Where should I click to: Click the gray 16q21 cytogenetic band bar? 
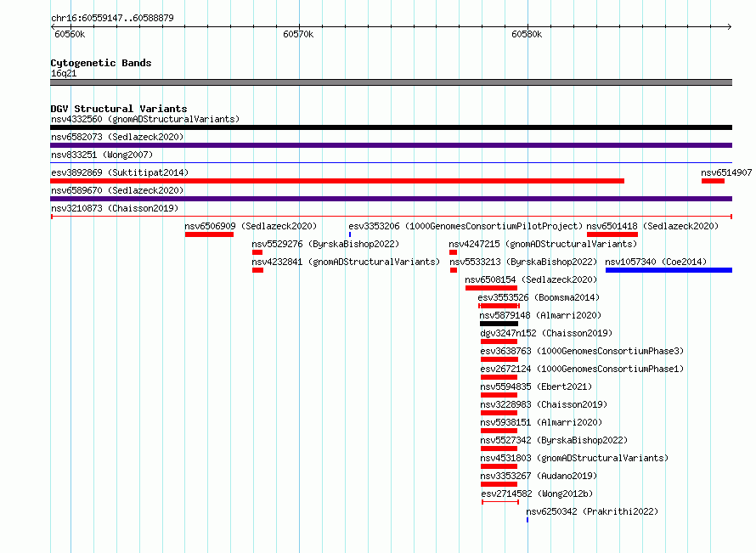tap(391, 82)
